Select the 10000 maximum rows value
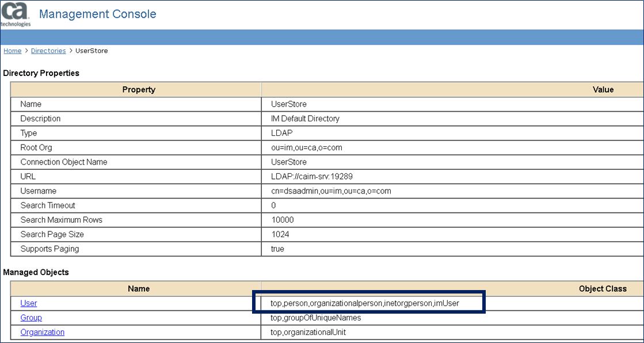 [x=283, y=220]
